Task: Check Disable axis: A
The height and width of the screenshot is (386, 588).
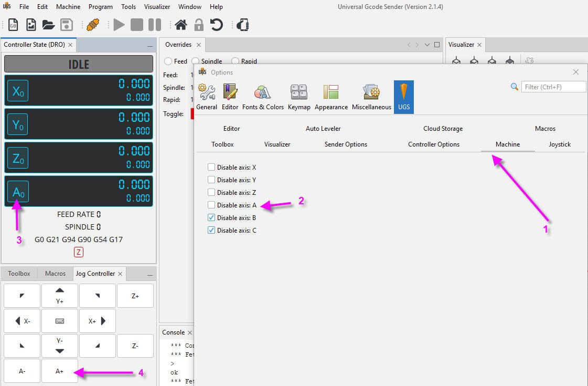Action: pos(211,205)
